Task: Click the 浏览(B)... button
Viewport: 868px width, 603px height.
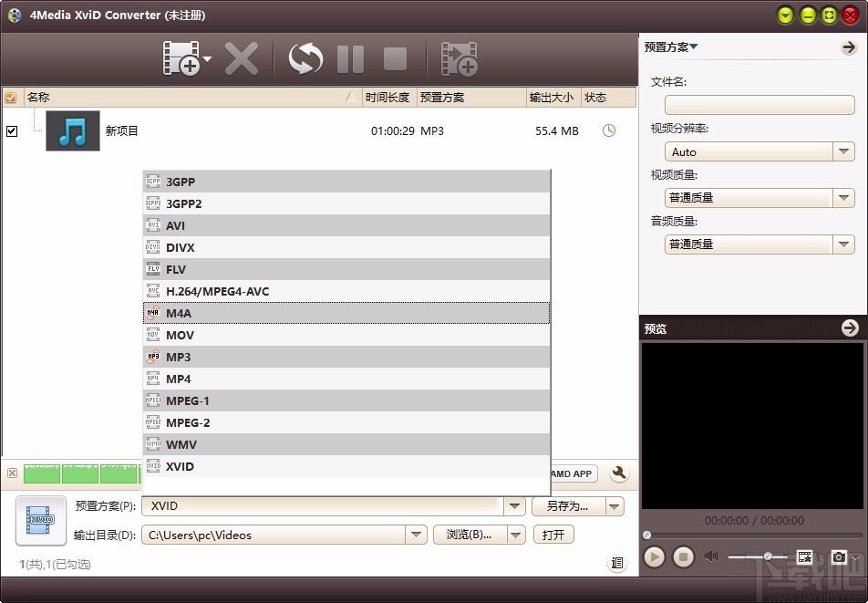Action: point(470,535)
